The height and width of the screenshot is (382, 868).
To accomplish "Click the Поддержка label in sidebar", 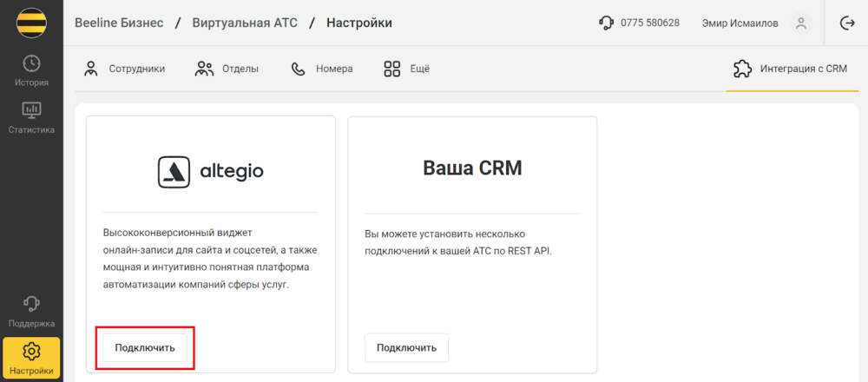I will [31, 323].
